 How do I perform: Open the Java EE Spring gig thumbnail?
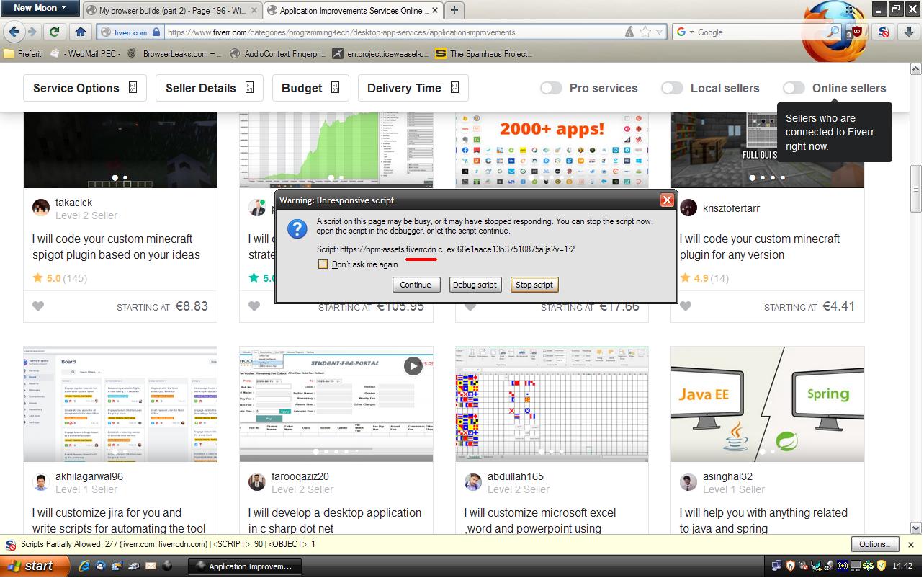point(767,404)
